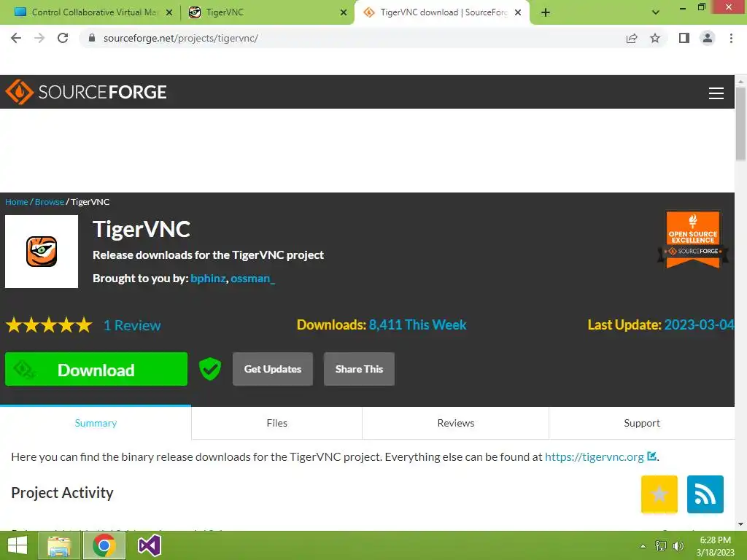The height and width of the screenshot is (560, 747).
Task: Open the SourceForge hamburger menu
Action: click(x=716, y=93)
